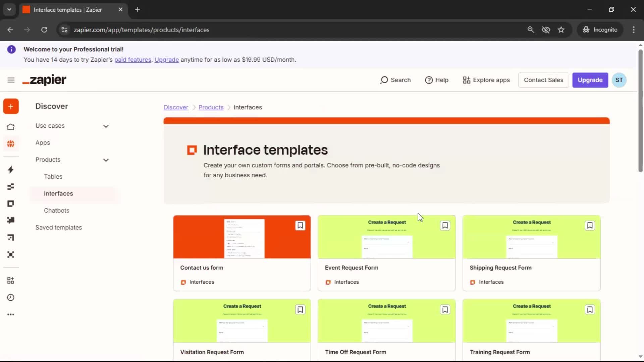
Task: Open Chatbots icon in left rail
Action: click(11, 220)
